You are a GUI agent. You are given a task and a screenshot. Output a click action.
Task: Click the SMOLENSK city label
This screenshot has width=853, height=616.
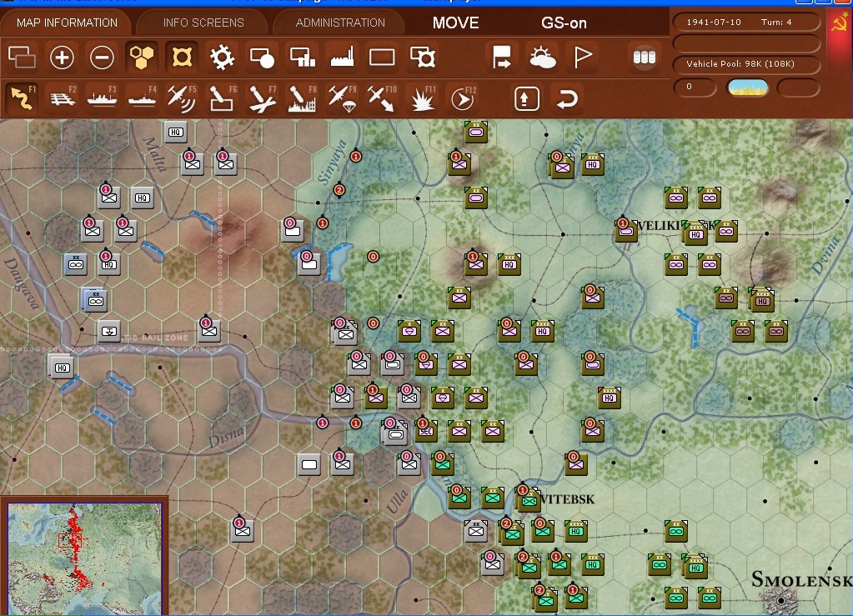pyautogui.click(x=801, y=579)
